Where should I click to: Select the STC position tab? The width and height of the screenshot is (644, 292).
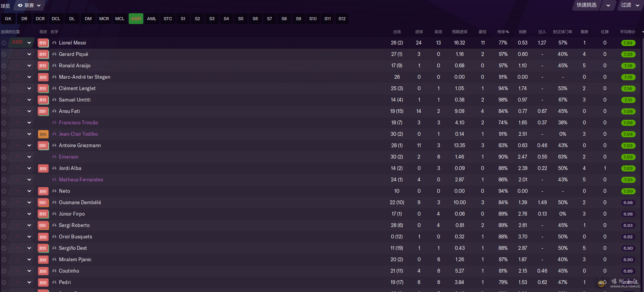168,19
